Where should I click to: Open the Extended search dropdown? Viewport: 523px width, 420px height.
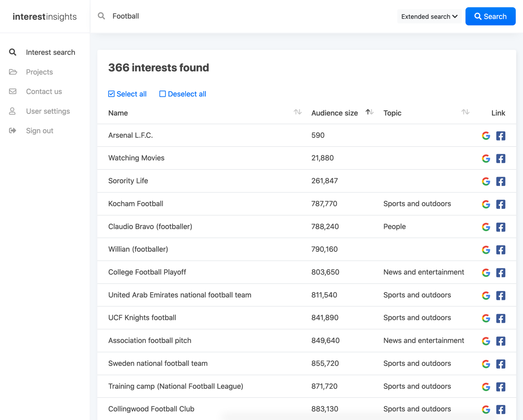tap(429, 16)
